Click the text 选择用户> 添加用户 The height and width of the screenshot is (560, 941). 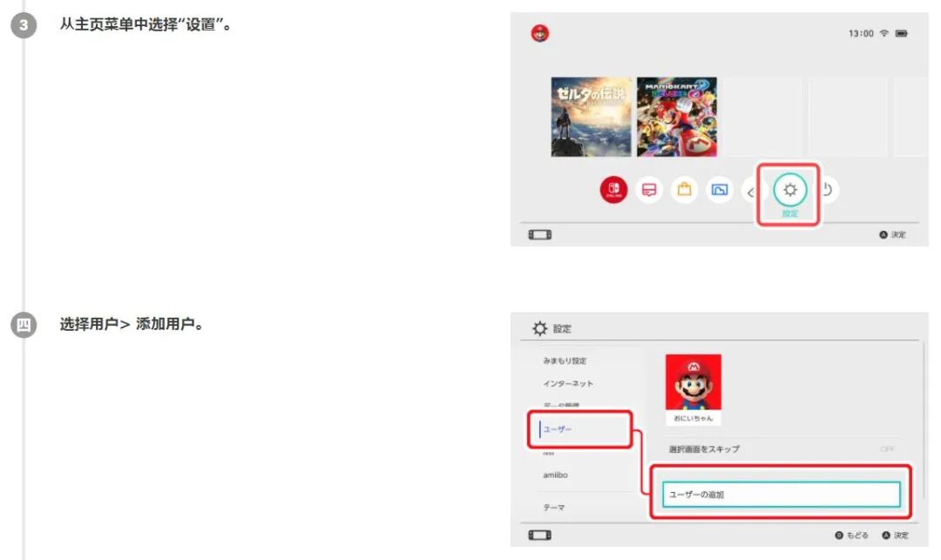pos(132,324)
